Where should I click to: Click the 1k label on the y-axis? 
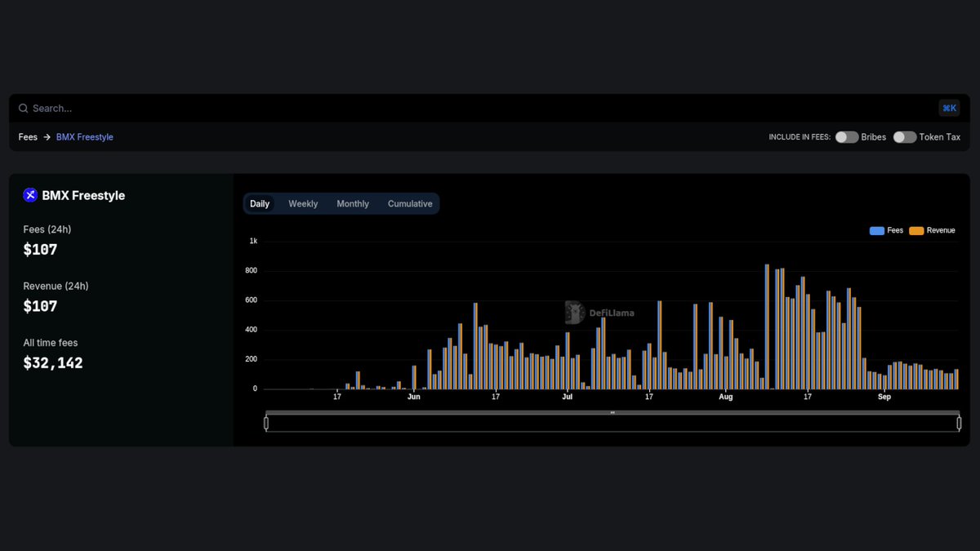click(253, 241)
